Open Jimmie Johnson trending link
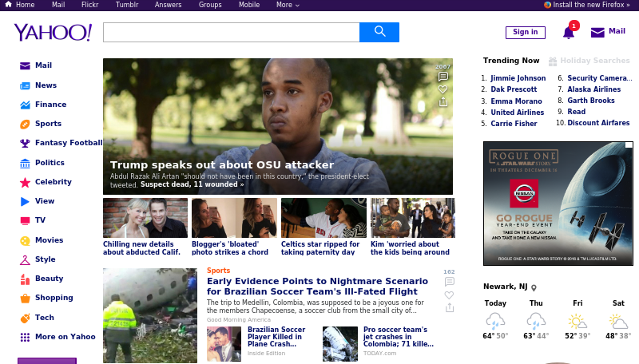Image resolution: width=639 pixels, height=364 pixels. click(x=518, y=78)
